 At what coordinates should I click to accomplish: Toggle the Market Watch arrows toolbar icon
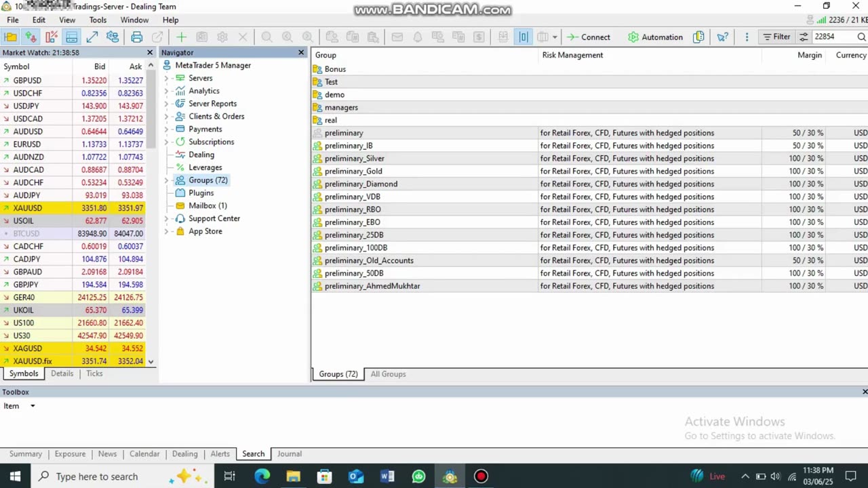[x=31, y=37]
